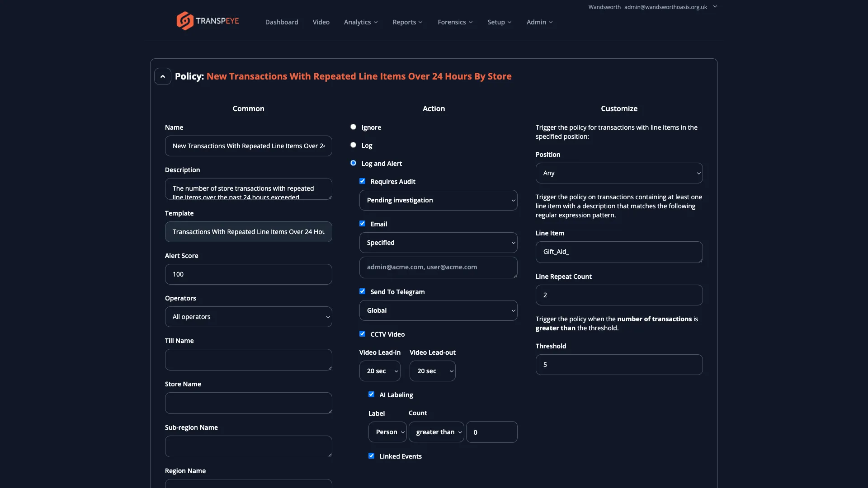Click the TranspEye logo
This screenshot has width=868, height=488.
point(208,20)
